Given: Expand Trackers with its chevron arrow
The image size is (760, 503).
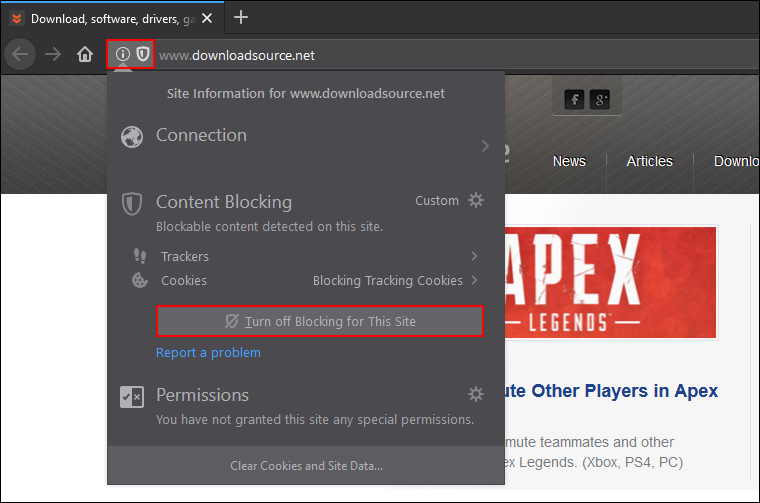Looking at the screenshot, I should pos(475,256).
